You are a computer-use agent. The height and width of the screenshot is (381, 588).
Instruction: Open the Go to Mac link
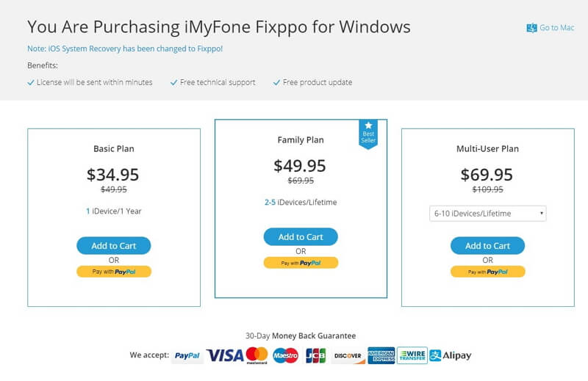551,28
